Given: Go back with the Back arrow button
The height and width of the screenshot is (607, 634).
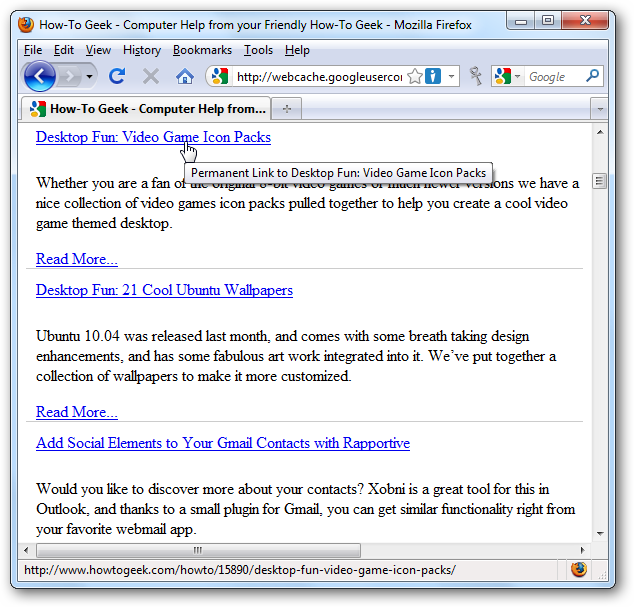Looking at the screenshot, I should coord(39,76).
